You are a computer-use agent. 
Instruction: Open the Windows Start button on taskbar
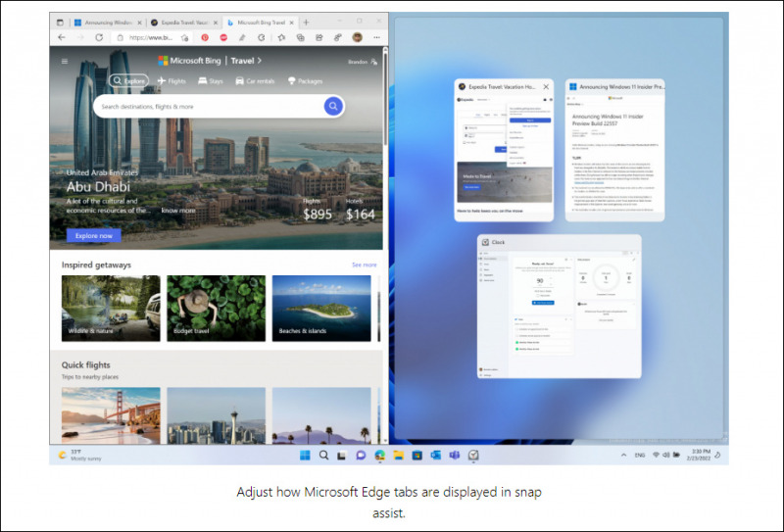pyautogui.click(x=305, y=455)
